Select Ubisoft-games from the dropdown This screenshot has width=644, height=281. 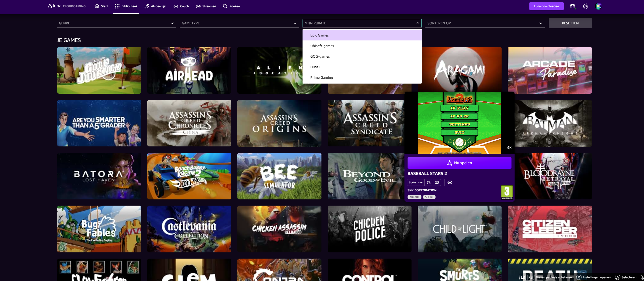(362, 46)
